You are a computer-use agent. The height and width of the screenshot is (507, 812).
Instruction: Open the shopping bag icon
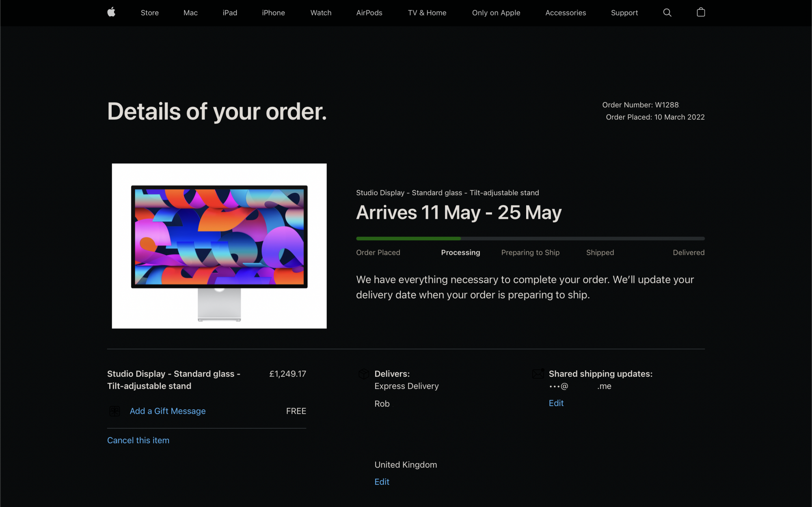[701, 13]
